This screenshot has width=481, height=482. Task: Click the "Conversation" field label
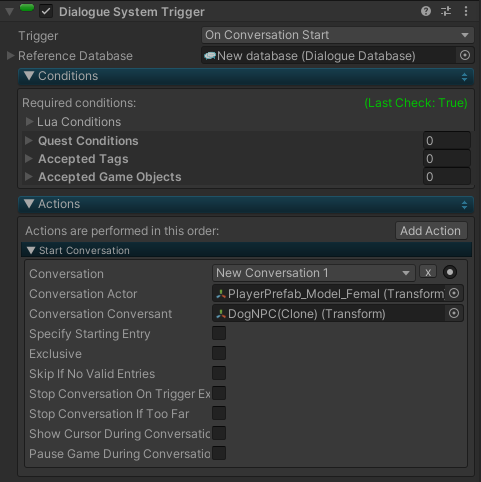coord(66,274)
